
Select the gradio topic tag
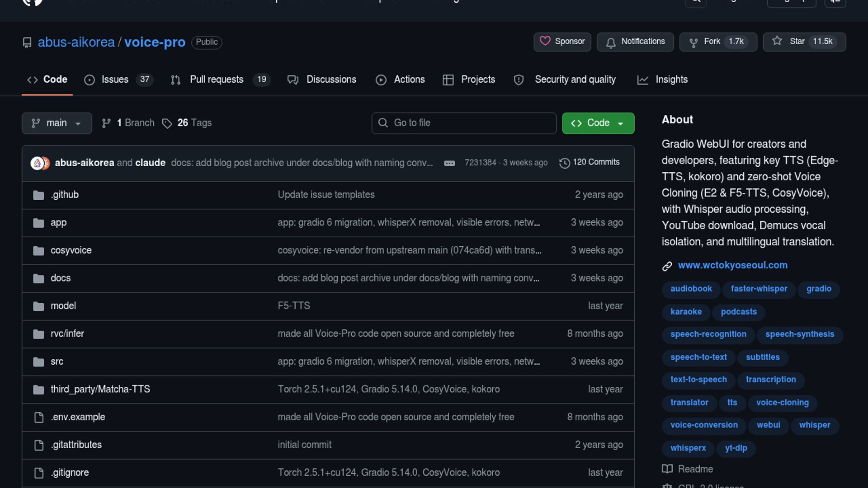click(x=818, y=289)
